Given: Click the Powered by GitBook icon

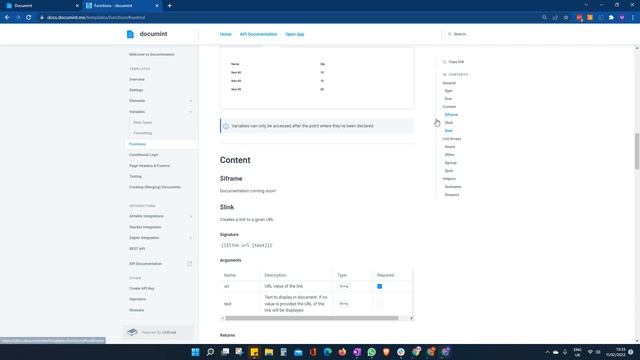Looking at the screenshot, I should tap(132, 332).
